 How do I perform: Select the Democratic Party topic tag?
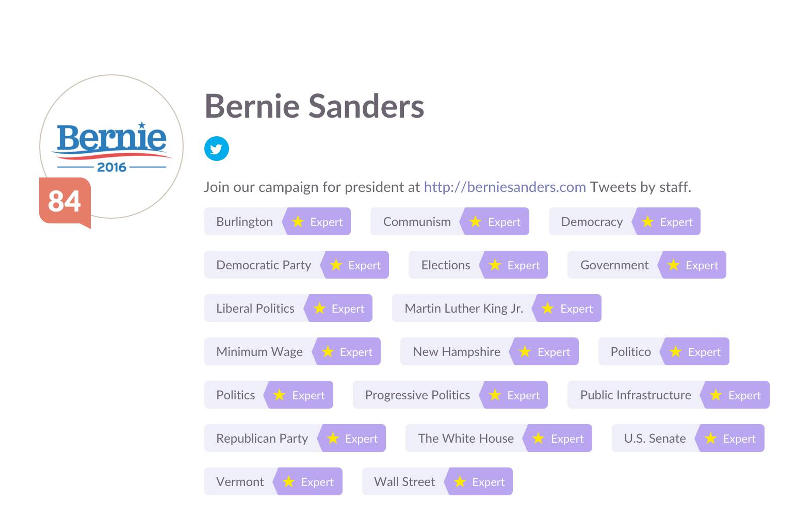264,265
